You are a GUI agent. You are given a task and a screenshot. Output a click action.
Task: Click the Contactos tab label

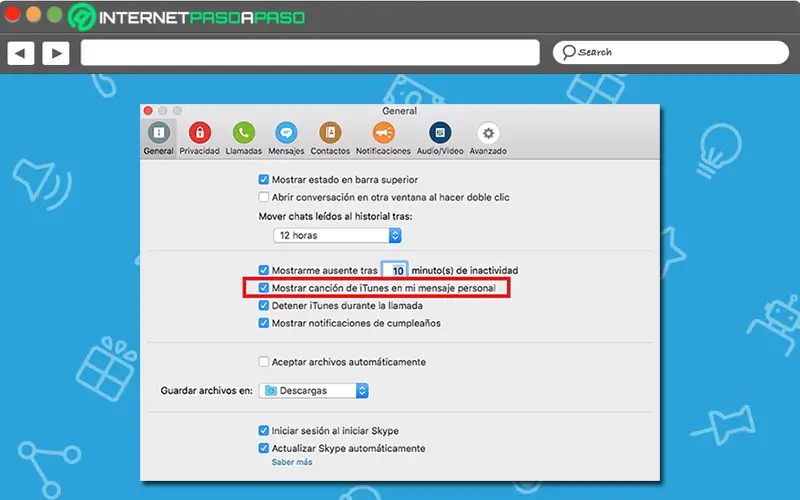coord(330,151)
